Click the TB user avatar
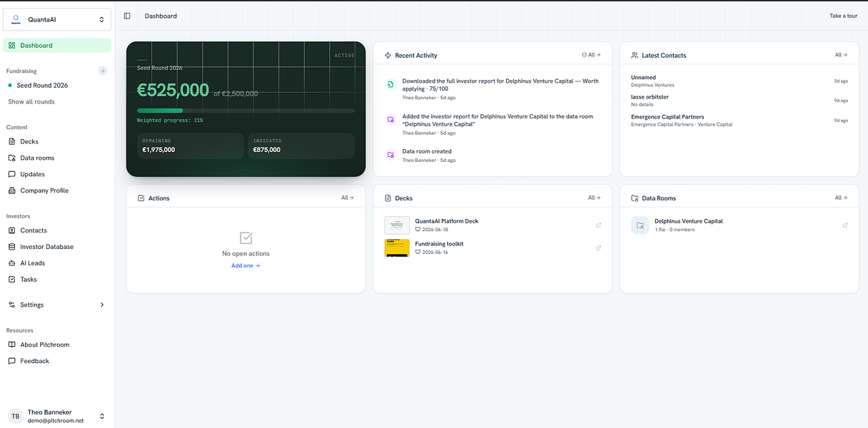The image size is (868, 428). coord(15,416)
